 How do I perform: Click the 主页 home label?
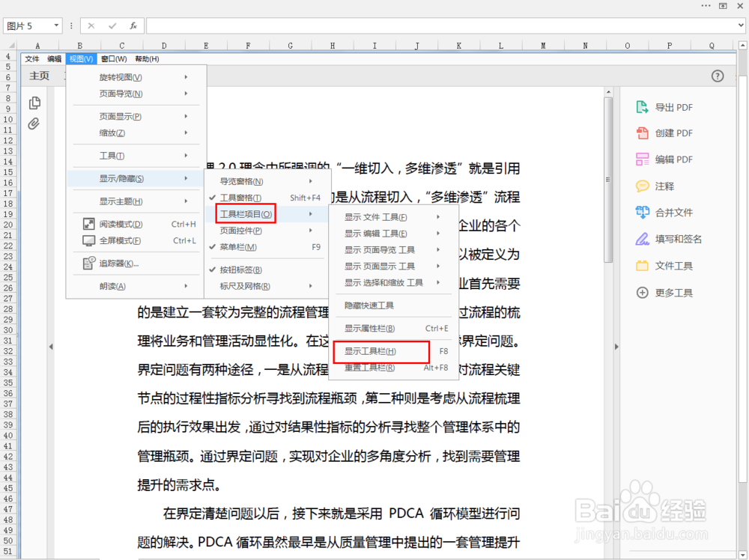[39, 75]
